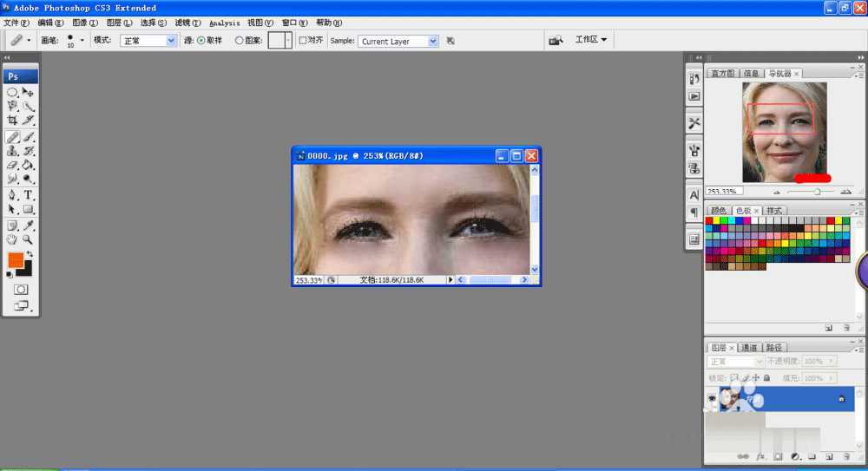Create new fill or adjustment layer
Viewport: 868px width, 471px height.
coord(795,456)
